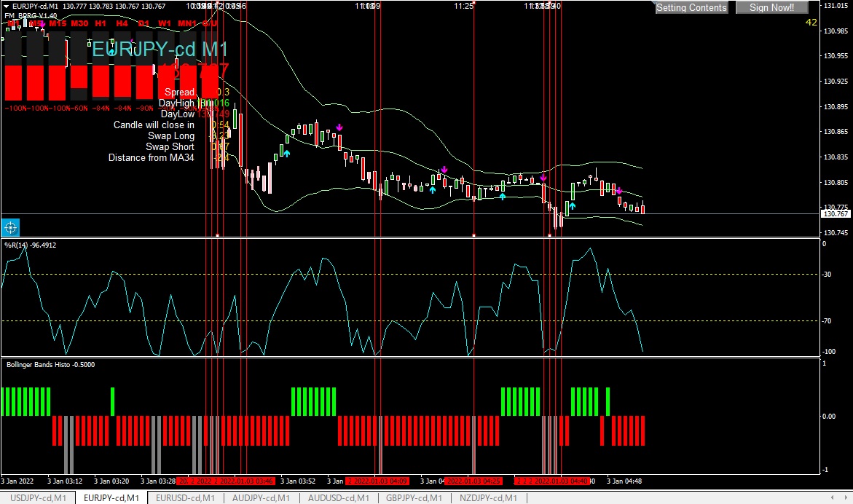The width and height of the screenshot is (853, 504).
Task: Click the FM_BPRG V1.40 indicator name
Action: pos(31,15)
